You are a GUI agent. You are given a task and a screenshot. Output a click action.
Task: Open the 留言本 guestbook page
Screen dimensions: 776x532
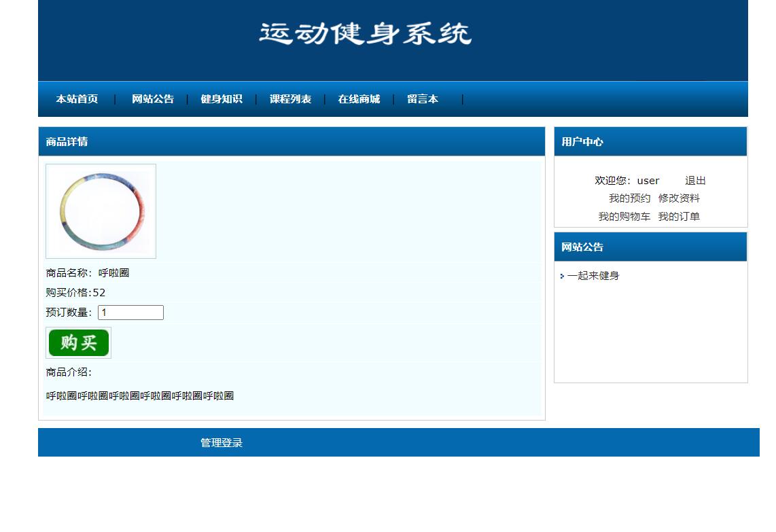[x=423, y=99]
